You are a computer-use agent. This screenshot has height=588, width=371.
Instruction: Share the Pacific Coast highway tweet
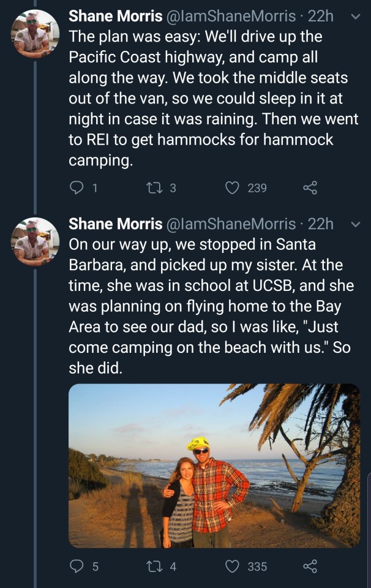pos(310,188)
